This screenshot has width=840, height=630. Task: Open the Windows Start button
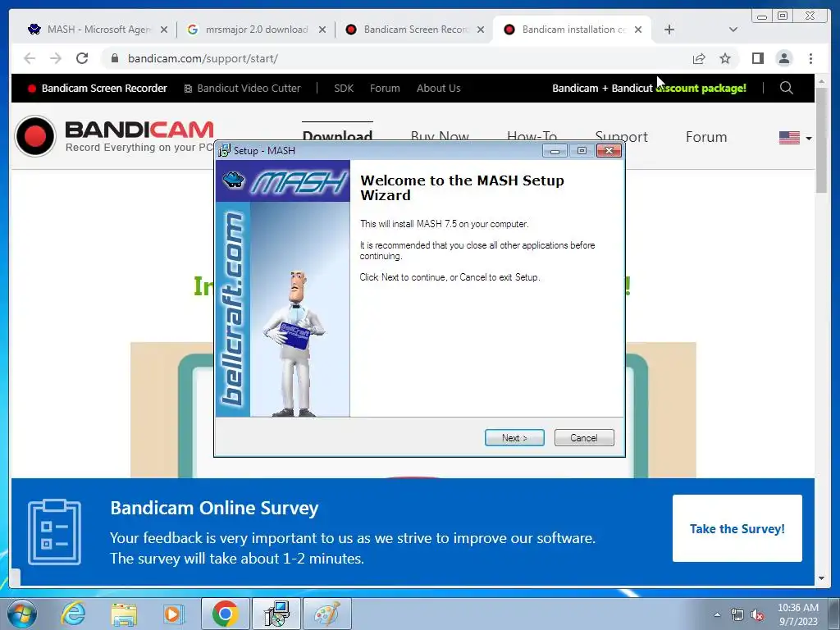click(x=21, y=614)
